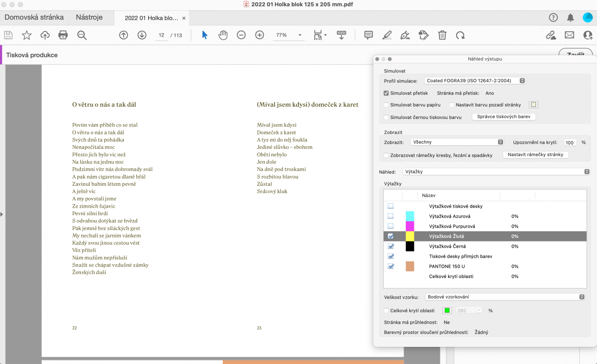Switch to the Nástroje tab
The height and width of the screenshot is (364, 597).
(x=88, y=18)
